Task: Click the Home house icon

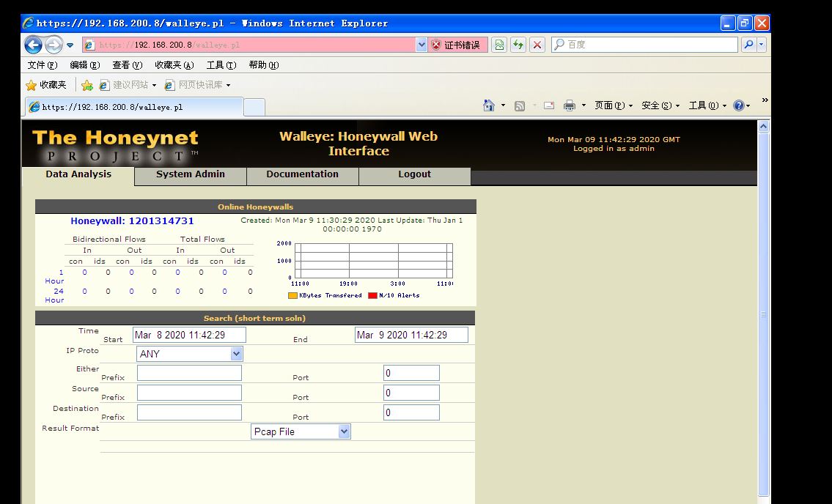Action: pos(489,105)
